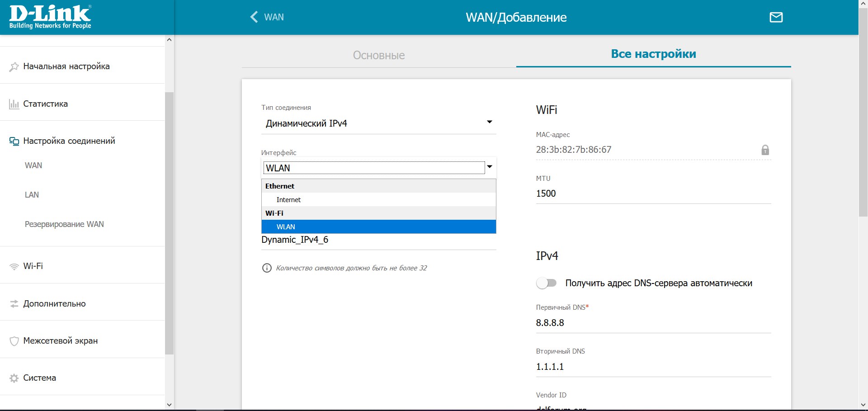Screen dimensions: 868x411
Task: Open Настройка соединений menu section
Action: (x=82, y=141)
